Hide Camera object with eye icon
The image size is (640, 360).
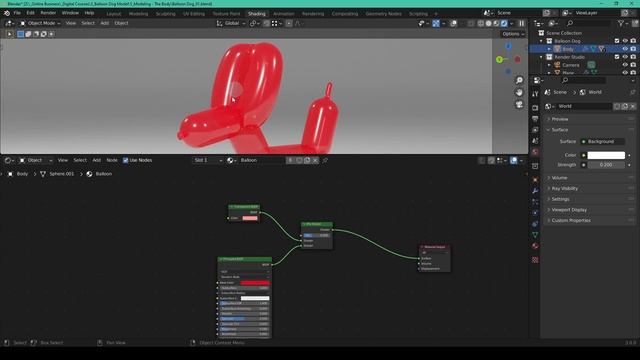tap(625, 65)
